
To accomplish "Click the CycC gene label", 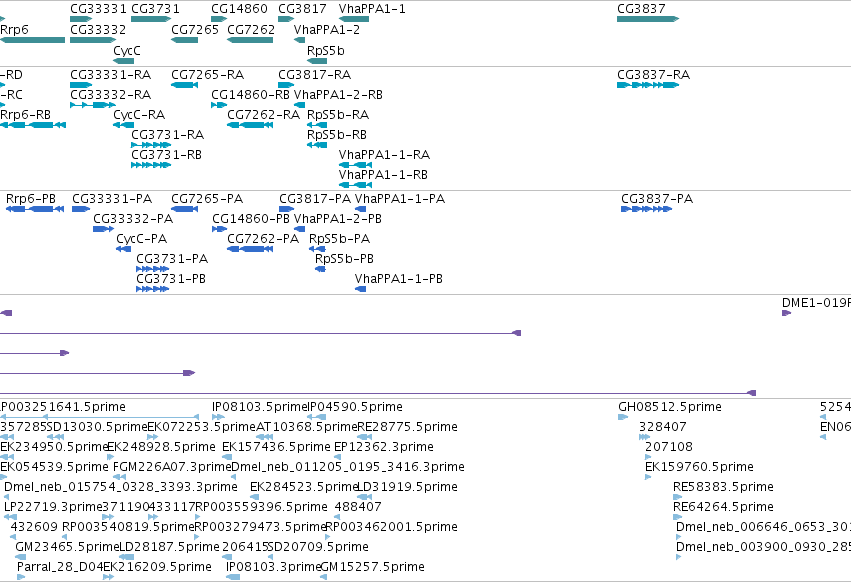I will (127, 50).
